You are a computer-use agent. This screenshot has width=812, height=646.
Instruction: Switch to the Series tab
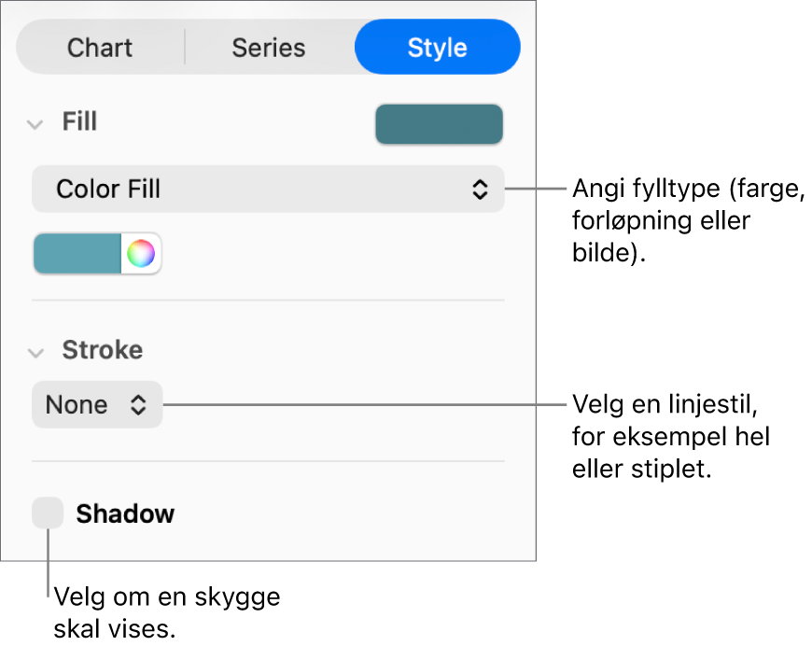[269, 48]
